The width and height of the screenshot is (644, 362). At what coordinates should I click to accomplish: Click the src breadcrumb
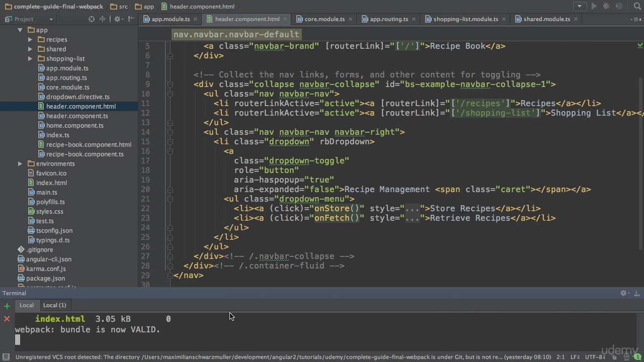(x=119, y=7)
